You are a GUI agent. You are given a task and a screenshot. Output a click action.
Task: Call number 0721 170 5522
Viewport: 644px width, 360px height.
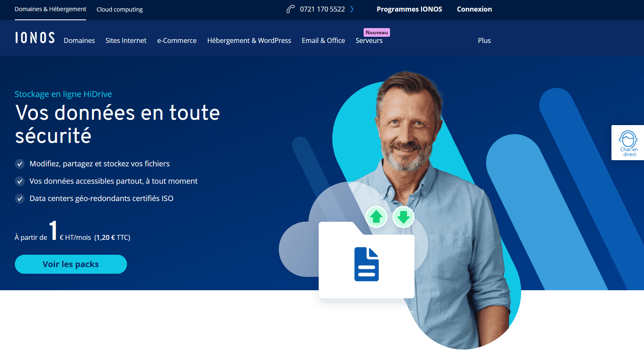[x=322, y=9]
